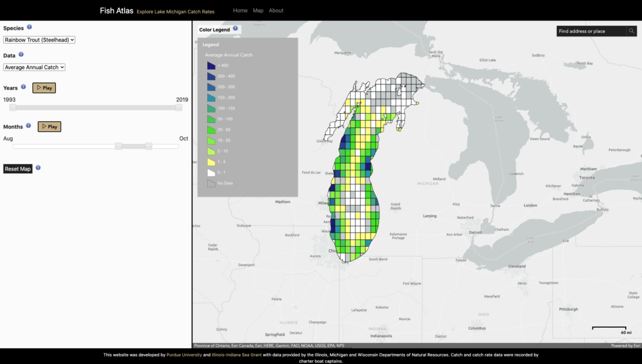Click the Reset Map button
Image resolution: width=642 pixels, height=364 pixels.
(x=18, y=169)
